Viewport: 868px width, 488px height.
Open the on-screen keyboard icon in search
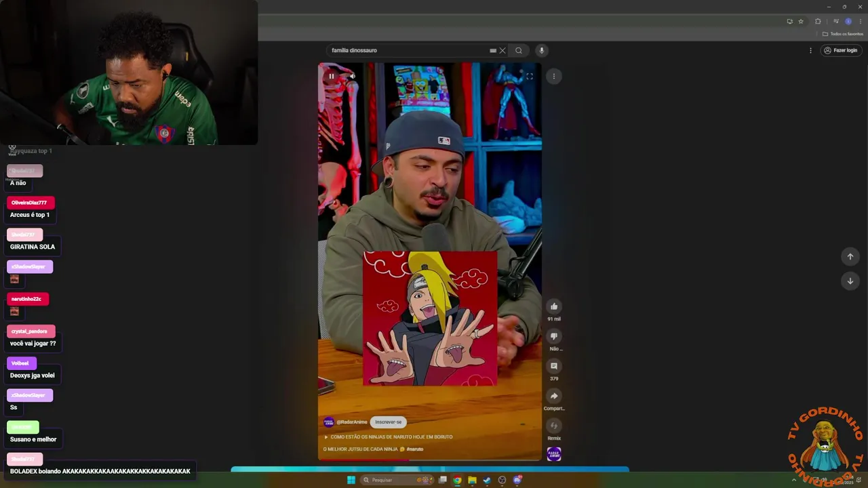pyautogui.click(x=493, y=50)
